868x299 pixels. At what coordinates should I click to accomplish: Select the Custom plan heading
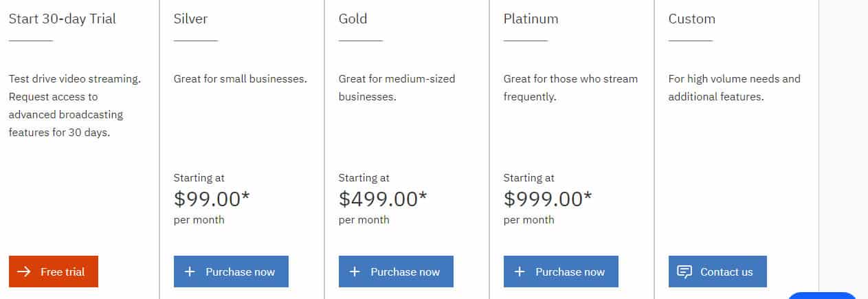tap(692, 19)
